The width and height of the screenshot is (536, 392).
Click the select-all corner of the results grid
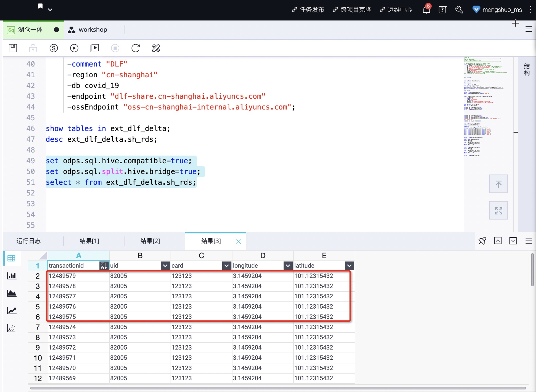pyautogui.click(x=38, y=256)
